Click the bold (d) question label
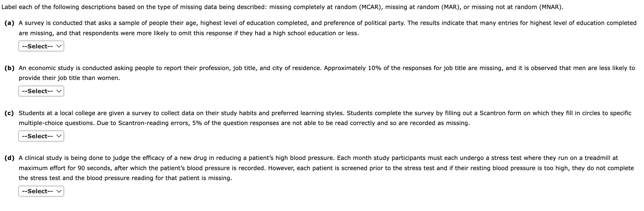 click(x=9, y=158)
